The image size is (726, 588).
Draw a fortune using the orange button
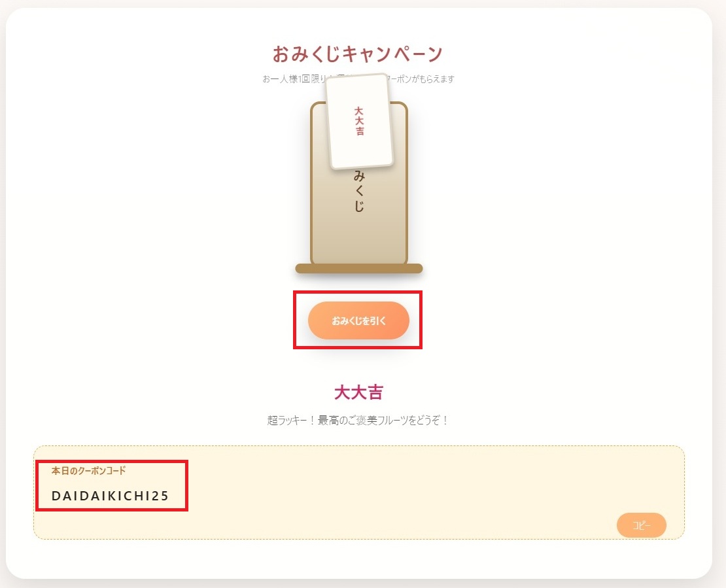pyautogui.click(x=358, y=320)
